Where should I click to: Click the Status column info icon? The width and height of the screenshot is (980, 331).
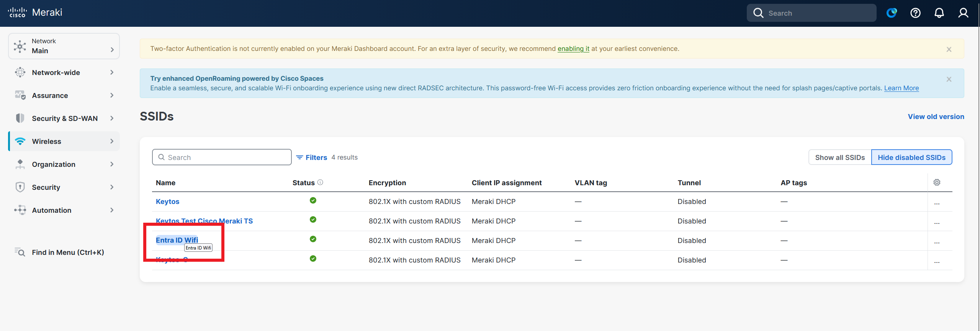[x=320, y=183]
